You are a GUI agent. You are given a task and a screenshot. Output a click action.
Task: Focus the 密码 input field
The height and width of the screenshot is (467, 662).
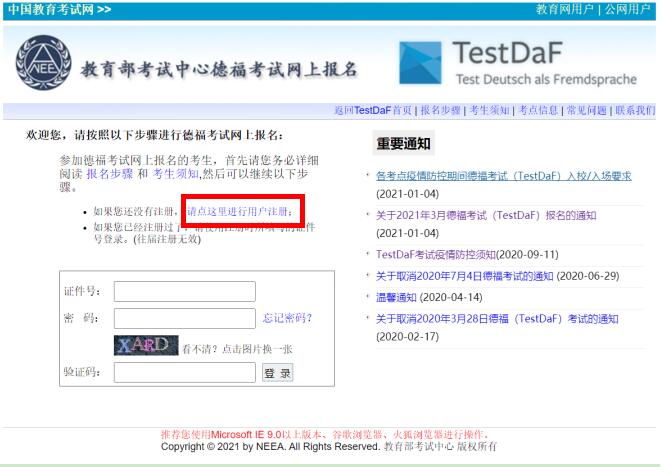pos(184,318)
